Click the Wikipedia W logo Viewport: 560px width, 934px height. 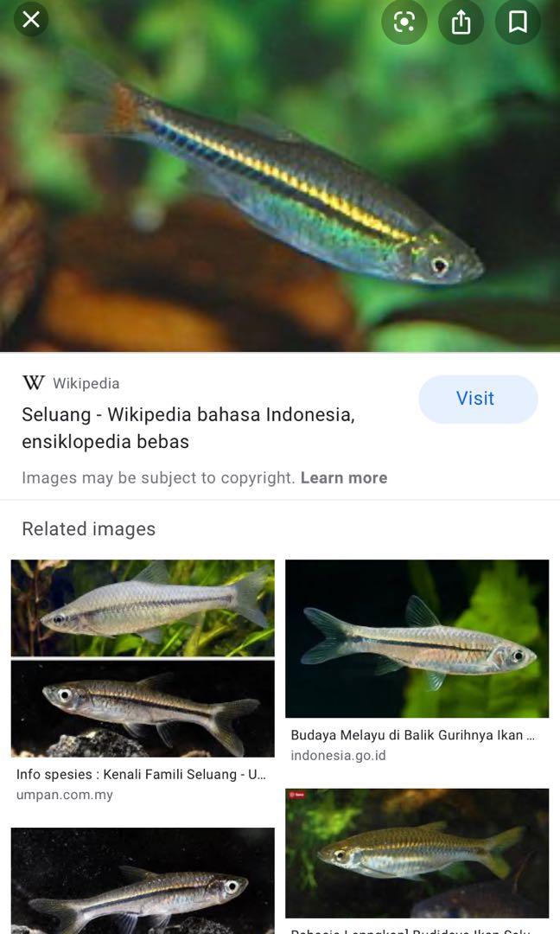click(34, 382)
